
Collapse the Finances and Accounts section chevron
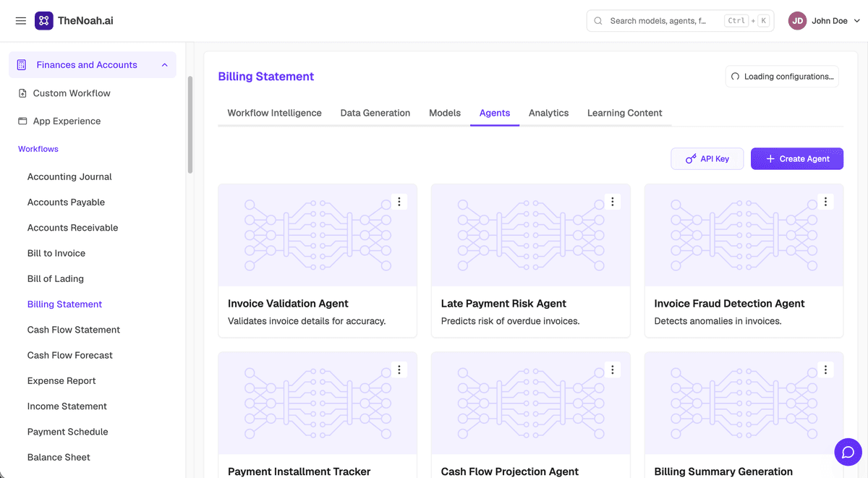164,65
